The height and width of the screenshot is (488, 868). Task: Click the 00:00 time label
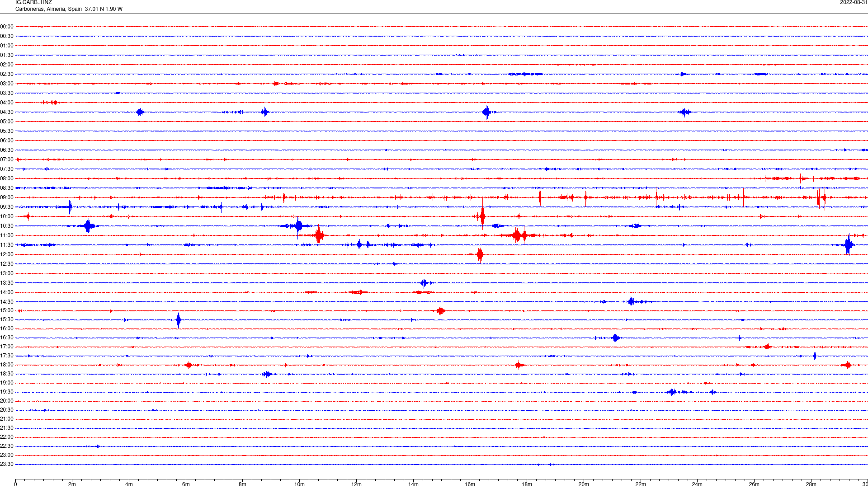click(7, 27)
